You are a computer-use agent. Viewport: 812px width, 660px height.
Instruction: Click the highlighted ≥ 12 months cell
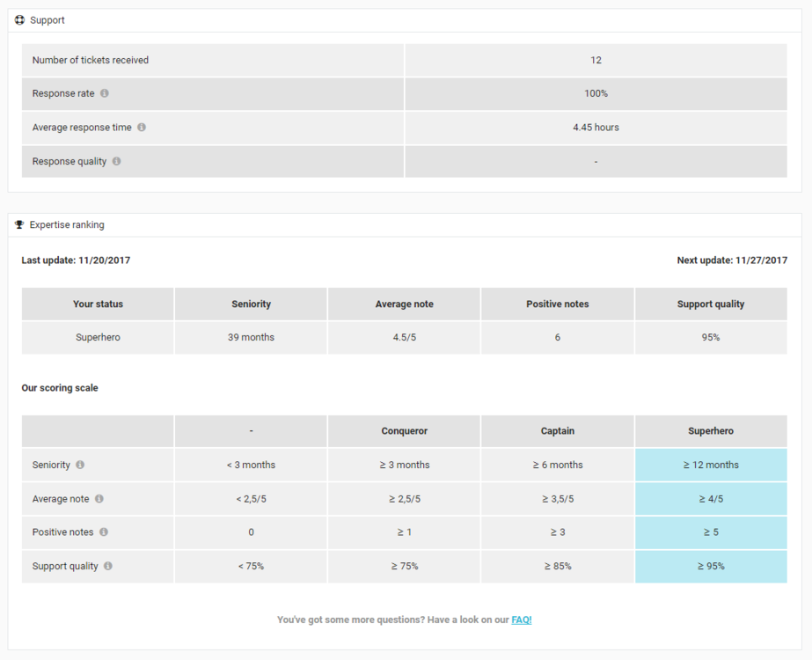711,465
